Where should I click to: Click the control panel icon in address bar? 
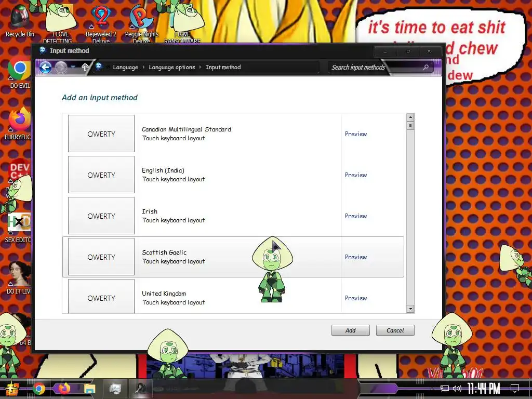point(99,67)
